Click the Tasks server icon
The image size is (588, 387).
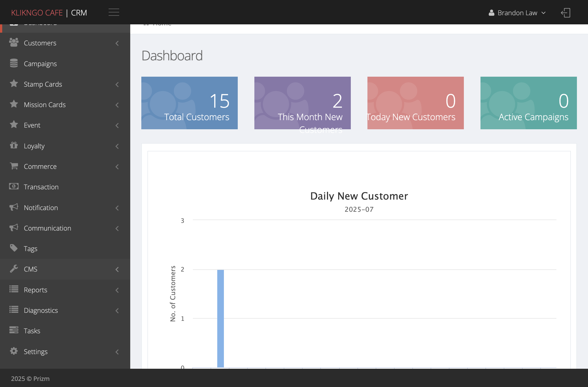14,330
